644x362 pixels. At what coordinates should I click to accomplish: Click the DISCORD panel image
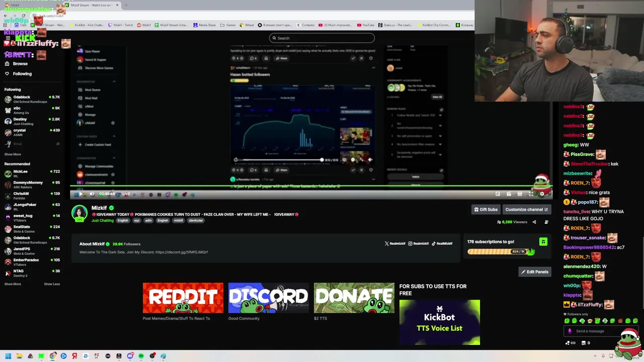[x=269, y=298]
